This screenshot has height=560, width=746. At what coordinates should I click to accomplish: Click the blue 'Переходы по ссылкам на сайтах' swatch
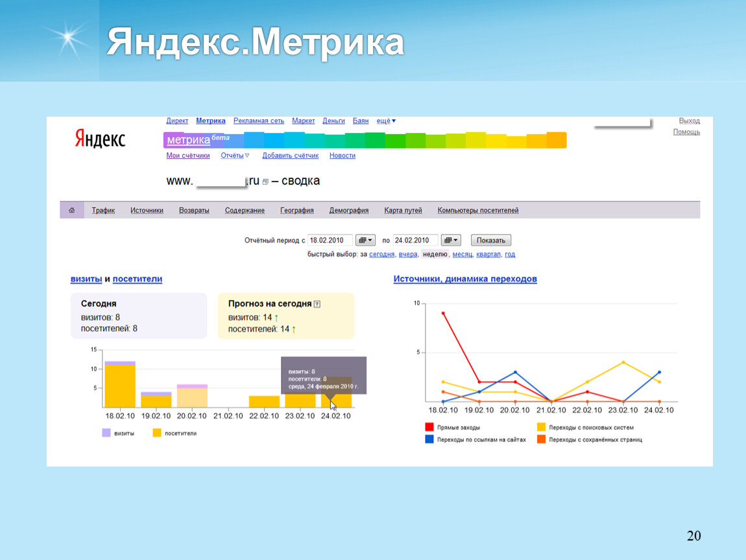pos(429,439)
